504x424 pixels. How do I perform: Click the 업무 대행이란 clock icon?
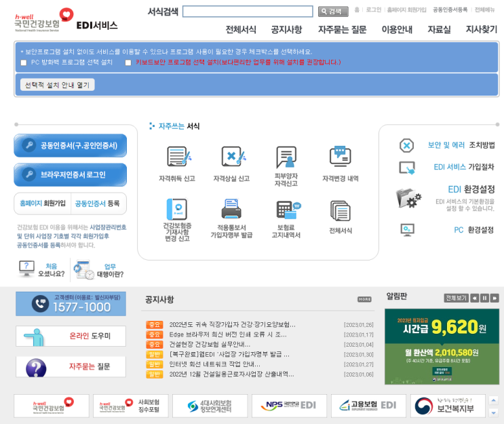[x=83, y=270]
